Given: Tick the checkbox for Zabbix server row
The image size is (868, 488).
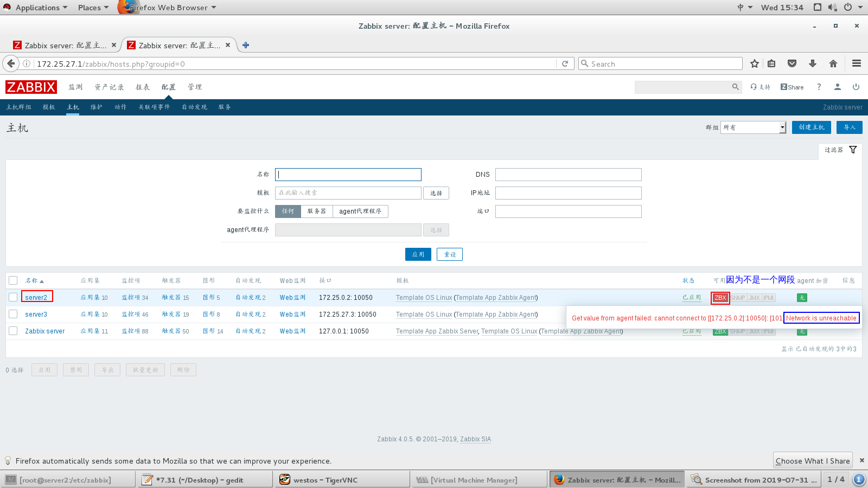Looking at the screenshot, I should (x=13, y=331).
